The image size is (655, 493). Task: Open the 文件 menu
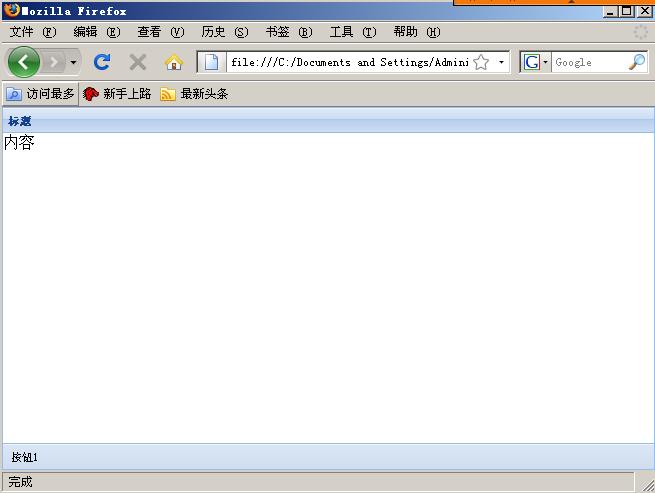pos(32,32)
